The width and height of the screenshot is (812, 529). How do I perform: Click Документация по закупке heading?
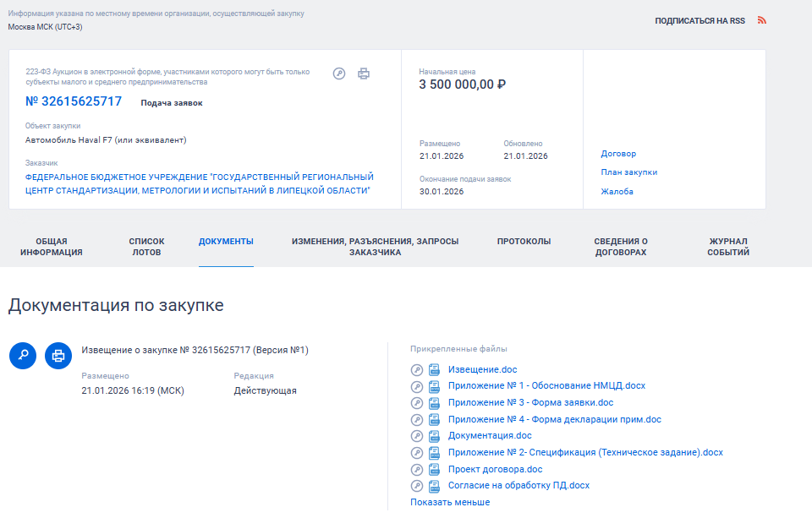(116, 305)
